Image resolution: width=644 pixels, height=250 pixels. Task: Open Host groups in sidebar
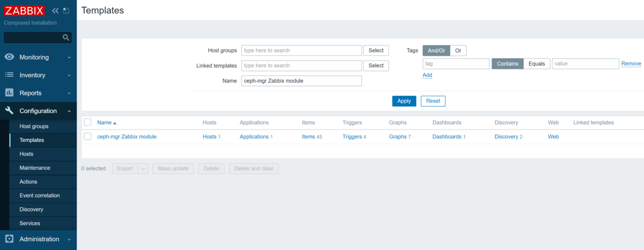coord(34,126)
